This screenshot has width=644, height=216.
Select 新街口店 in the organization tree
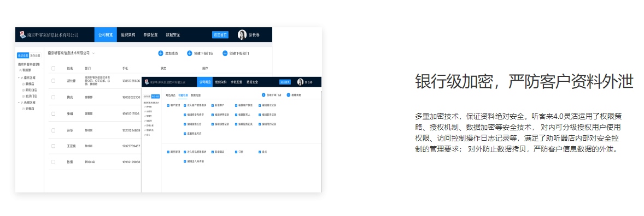point(31,90)
